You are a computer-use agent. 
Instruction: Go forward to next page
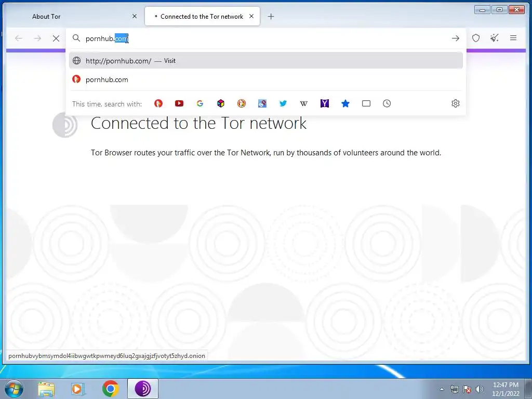(x=37, y=38)
